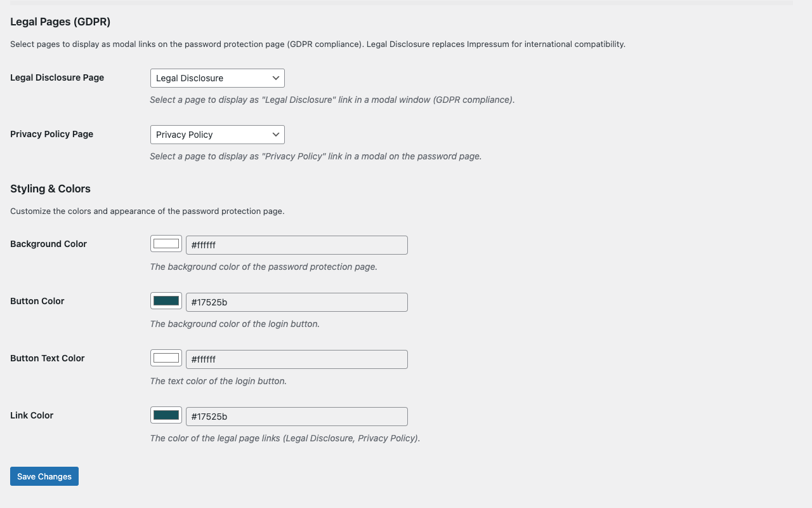Click the Privacy Policy Page label
Image resolution: width=812 pixels, height=508 pixels.
point(51,134)
